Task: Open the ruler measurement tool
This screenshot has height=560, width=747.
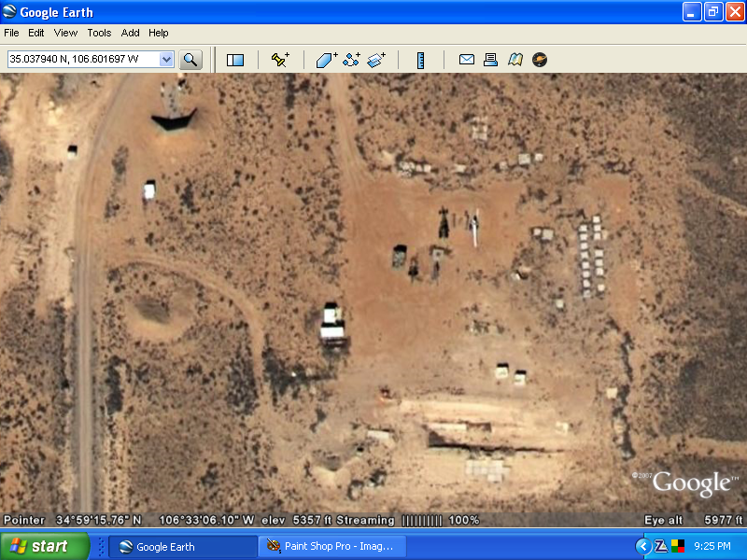Action: (421, 60)
